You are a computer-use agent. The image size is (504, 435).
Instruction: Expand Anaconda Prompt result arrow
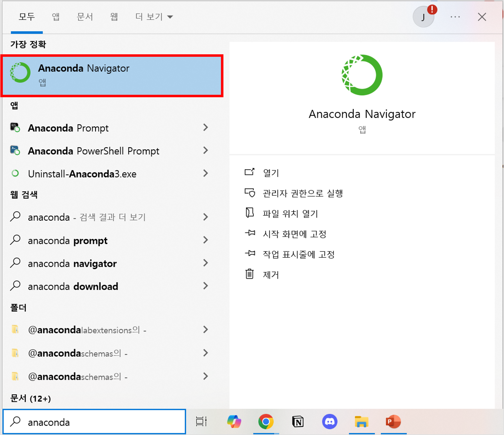206,128
